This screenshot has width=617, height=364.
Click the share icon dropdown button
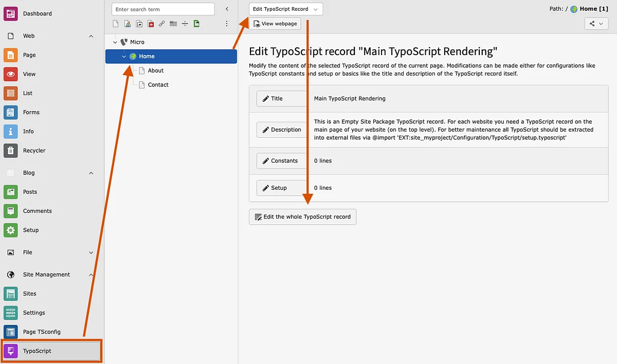pos(596,24)
